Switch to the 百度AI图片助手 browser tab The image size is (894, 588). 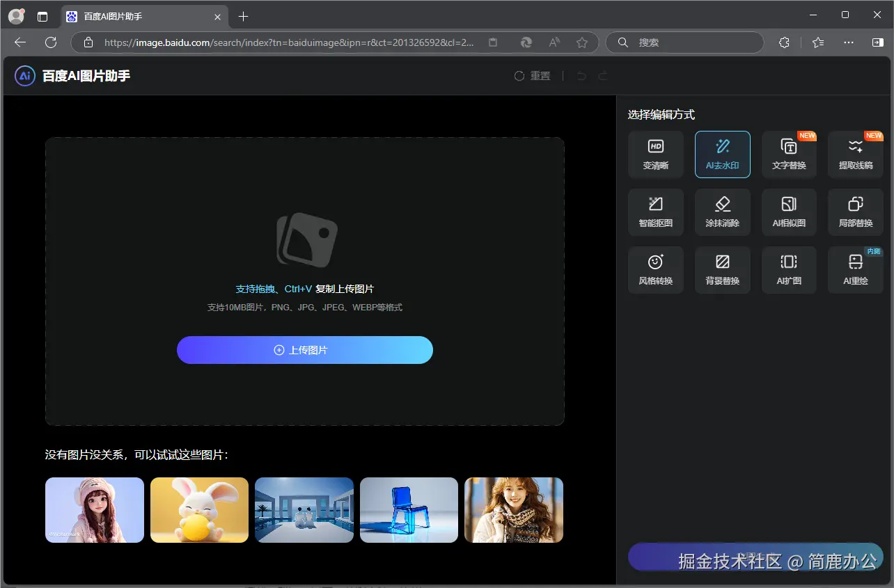pyautogui.click(x=139, y=16)
